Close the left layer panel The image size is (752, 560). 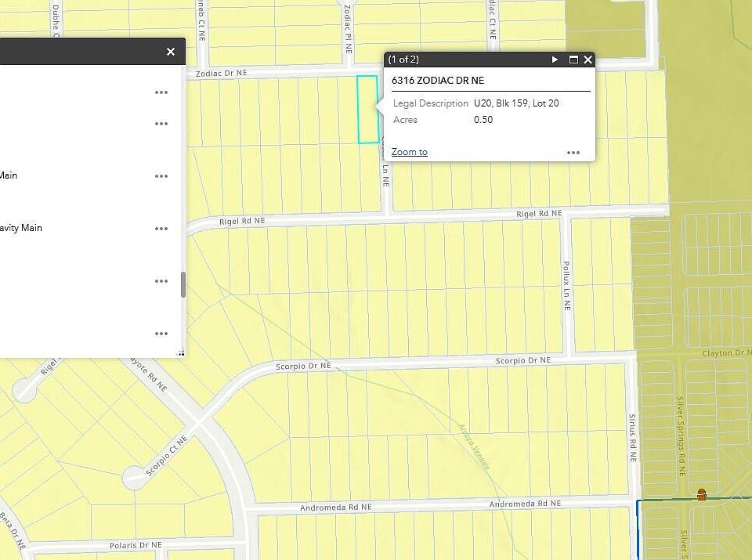170,52
